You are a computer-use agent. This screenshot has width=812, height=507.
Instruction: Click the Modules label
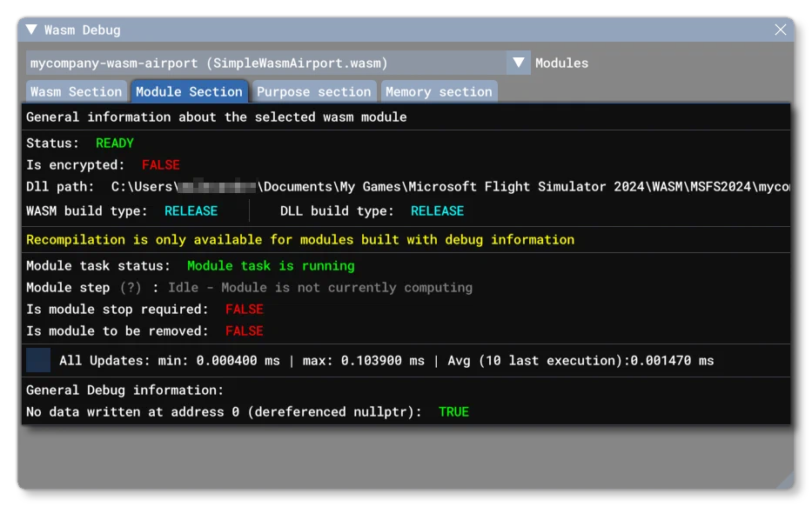(x=562, y=63)
